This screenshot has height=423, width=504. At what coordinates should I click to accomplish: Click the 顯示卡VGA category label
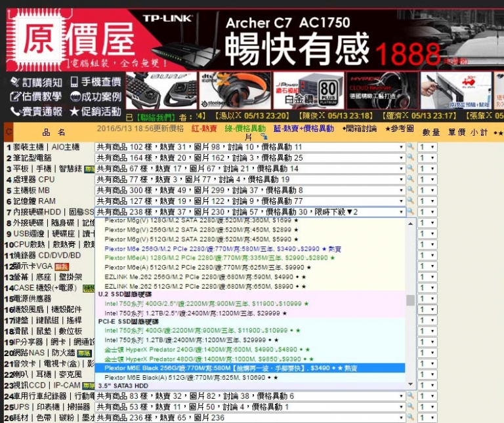pos(32,266)
